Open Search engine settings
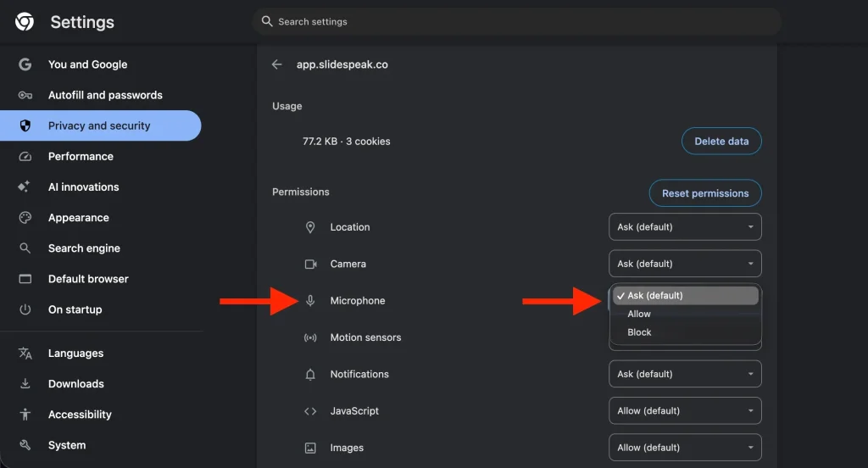Screen dimensions: 868x468 (x=100, y=248)
